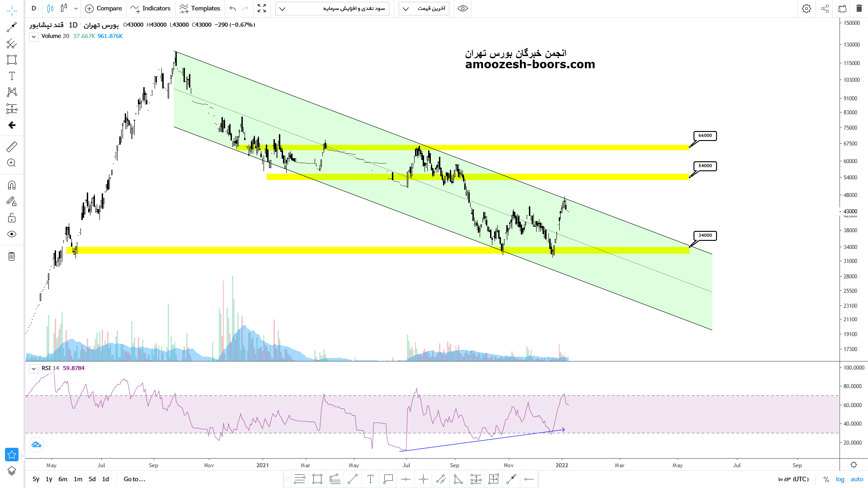This screenshot has width=868, height=488.
Task: Activate the Zoom in tool
Action: 12,163
